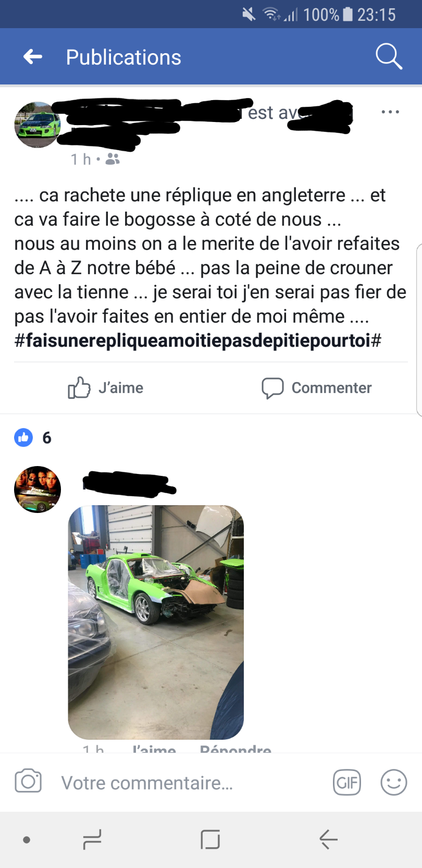Open the commenter's Fast and Furious avatar
422x868 pixels.
38,490
